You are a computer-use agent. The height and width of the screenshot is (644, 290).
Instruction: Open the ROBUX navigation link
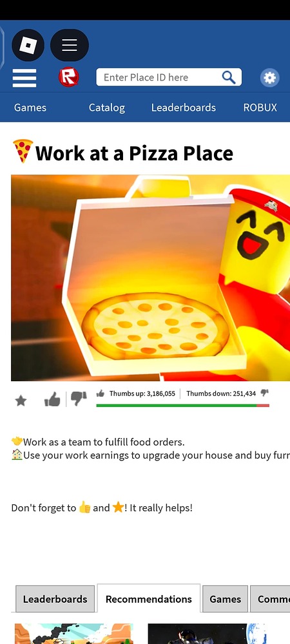click(x=260, y=108)
